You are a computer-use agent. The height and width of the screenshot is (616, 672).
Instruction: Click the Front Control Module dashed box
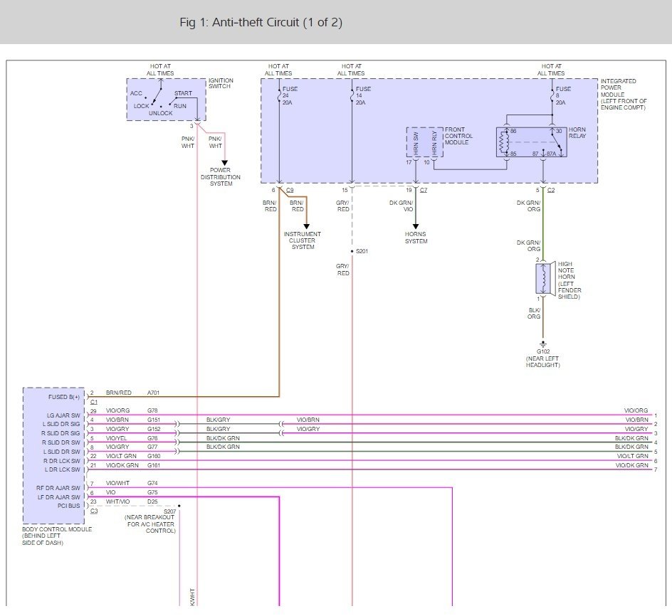pos(424,142)
